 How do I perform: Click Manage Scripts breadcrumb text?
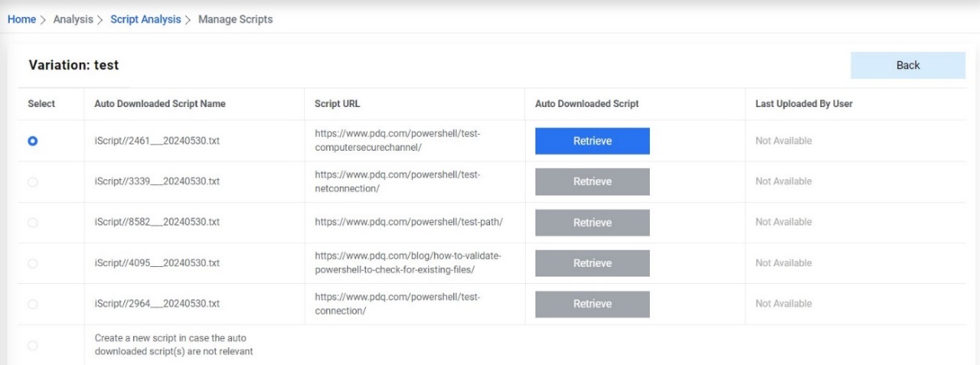pyautogui.click(x=235, y=19)
